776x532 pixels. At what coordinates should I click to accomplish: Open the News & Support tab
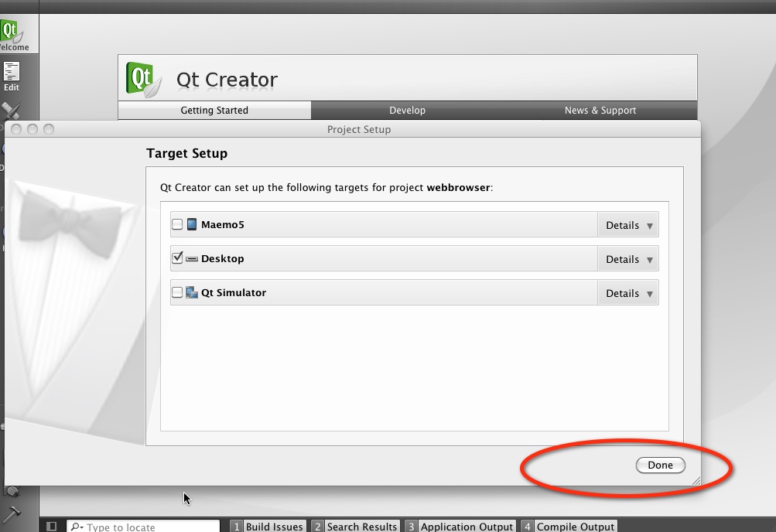coord(600,111)
